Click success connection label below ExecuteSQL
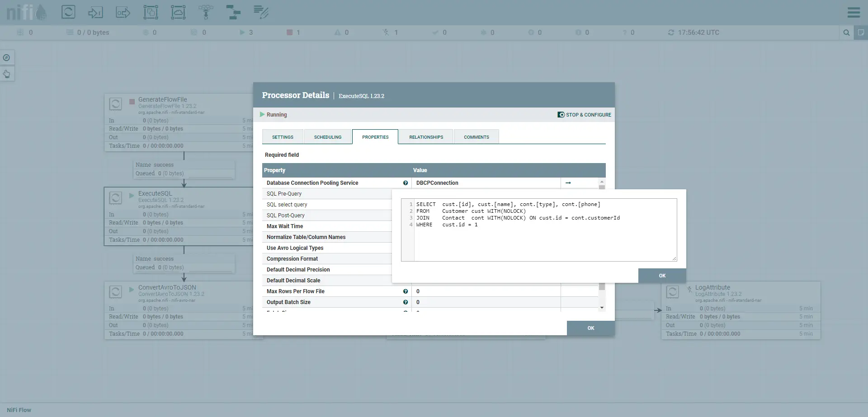Screen dimensions: 868x417 184,263
